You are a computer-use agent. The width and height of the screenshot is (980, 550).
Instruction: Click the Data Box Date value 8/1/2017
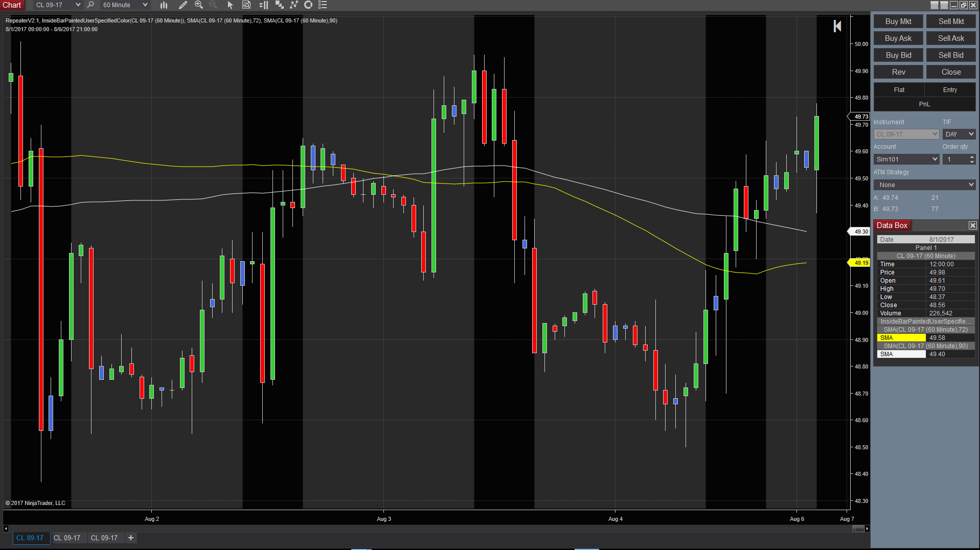point(941,240)
